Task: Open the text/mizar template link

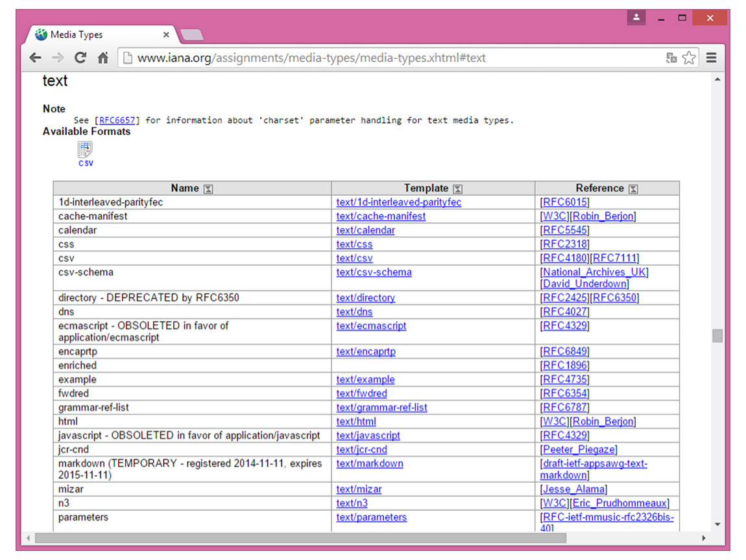Action: pyautogui.click(x=359, y=489)
